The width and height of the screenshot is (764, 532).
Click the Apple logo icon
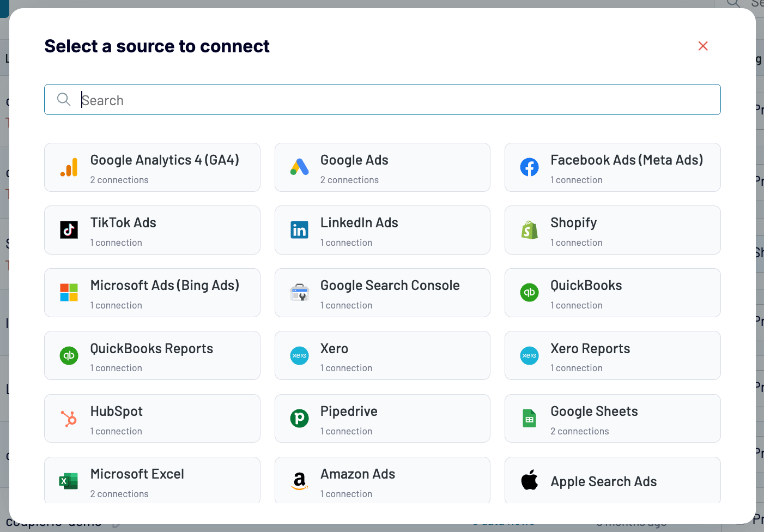click(529, 481)
